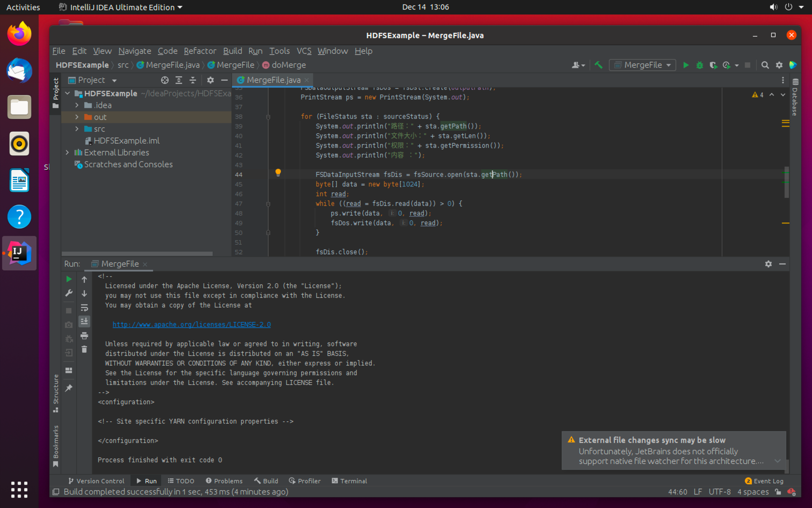
Task: Open the profiler run options dropdown arrow
Action: (737, 66)
